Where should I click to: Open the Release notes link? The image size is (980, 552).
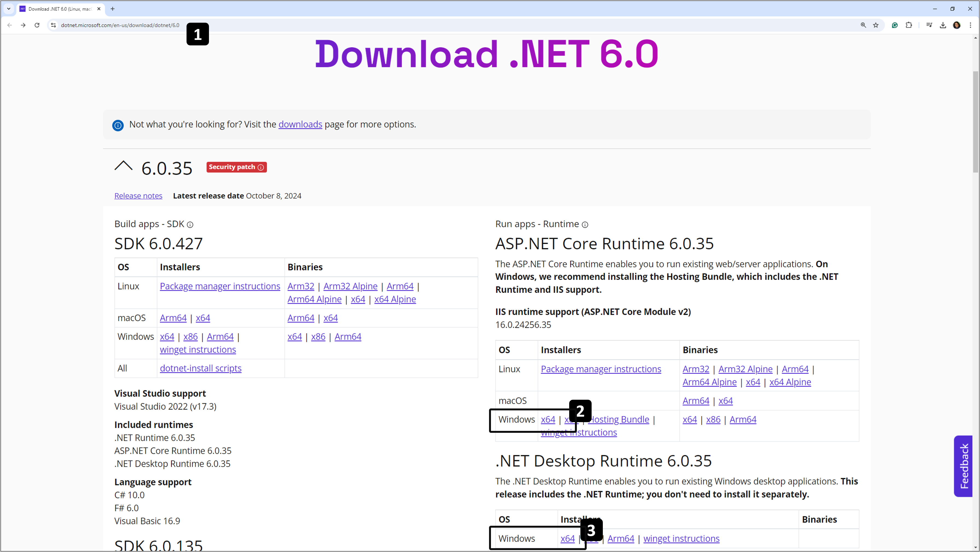138,196
